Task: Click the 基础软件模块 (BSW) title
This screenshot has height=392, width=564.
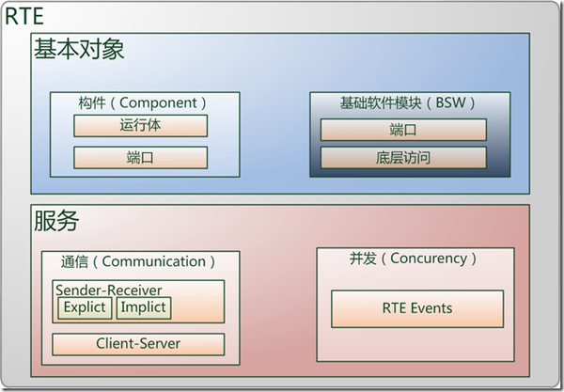Action: coord(408,103)
